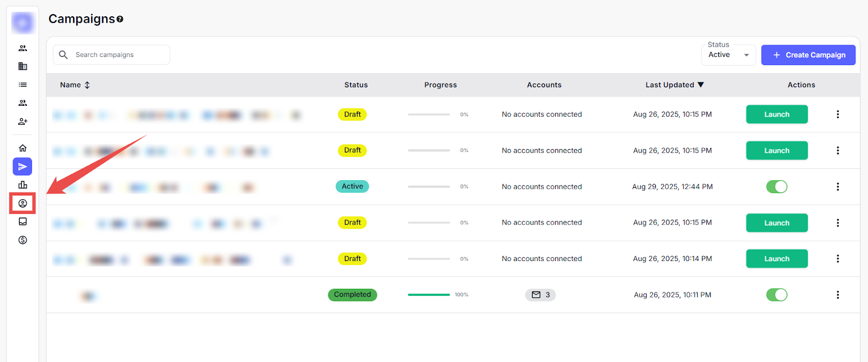
Task: Open the inbox tray icon in sidebar
Action: [22, 221]
